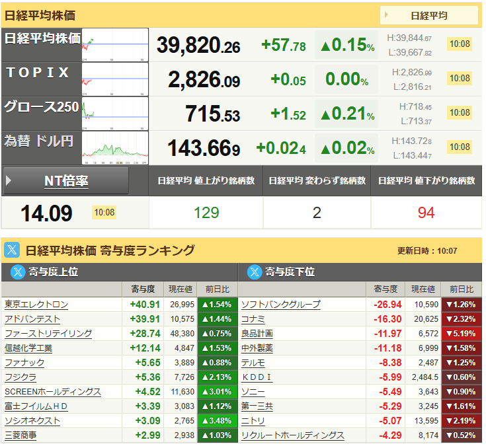486x448 pixels.
Task: Open the ファーストリテイリング stock link
Action: coord(48,334)
